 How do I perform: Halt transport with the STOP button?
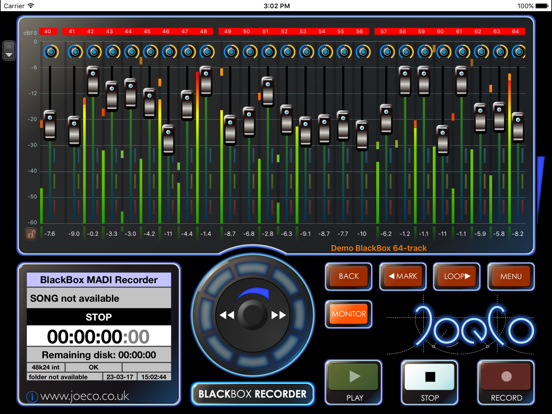click(430, 382)
